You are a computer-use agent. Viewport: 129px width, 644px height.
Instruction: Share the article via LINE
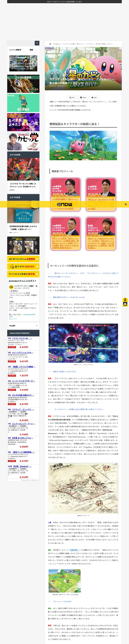[x=94, y=97]
